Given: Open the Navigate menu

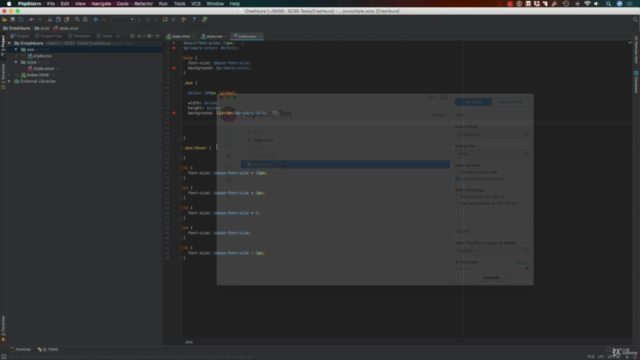Looking at the screenshot, I should pos(101,4).
